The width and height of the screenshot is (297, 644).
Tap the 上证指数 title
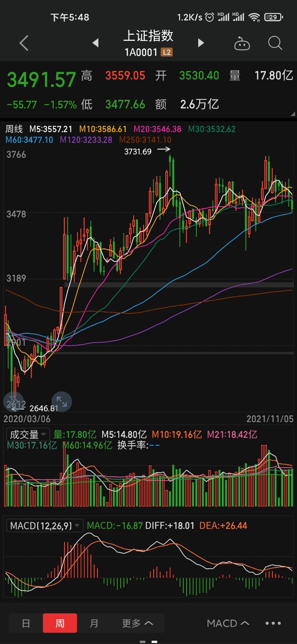coord(148,36)
